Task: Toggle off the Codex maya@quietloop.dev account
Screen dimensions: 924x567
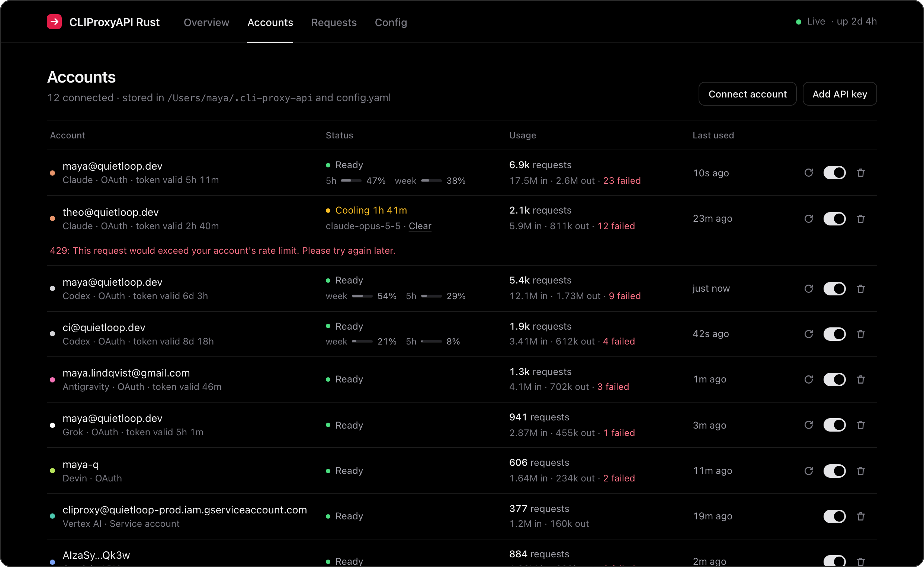Action: tap(834, 288)
